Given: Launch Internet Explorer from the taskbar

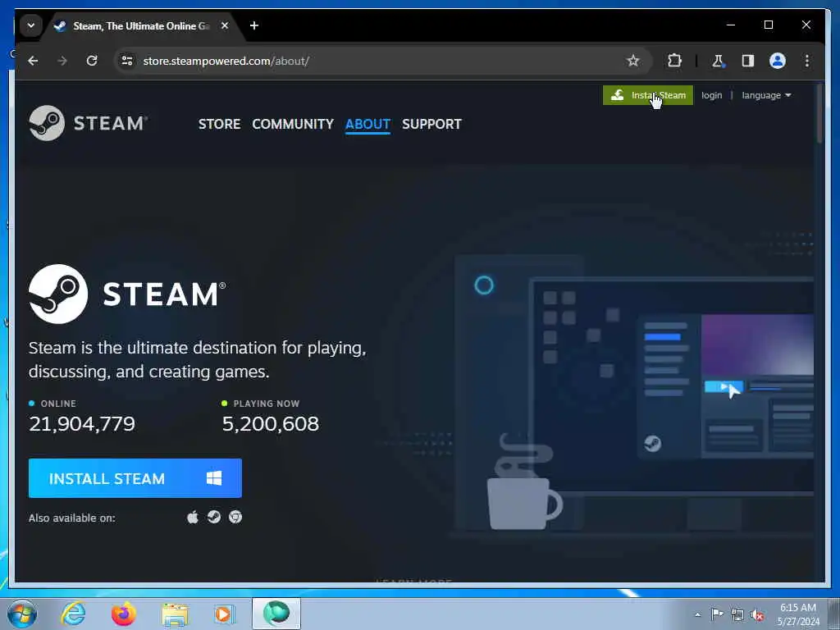Looking at the screenshot, I should [73, 614].
